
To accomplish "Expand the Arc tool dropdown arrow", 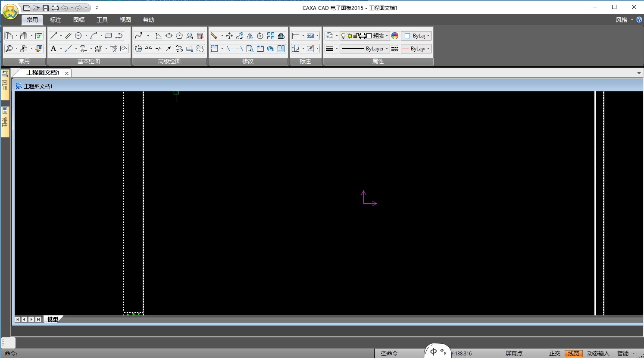I will tap(101, 36).
